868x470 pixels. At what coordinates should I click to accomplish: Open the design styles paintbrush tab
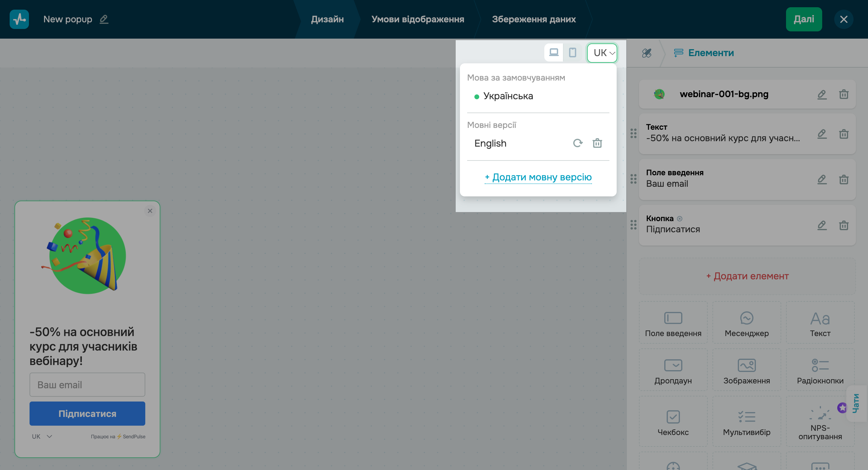pyautogui.click(x=646, y=53)
